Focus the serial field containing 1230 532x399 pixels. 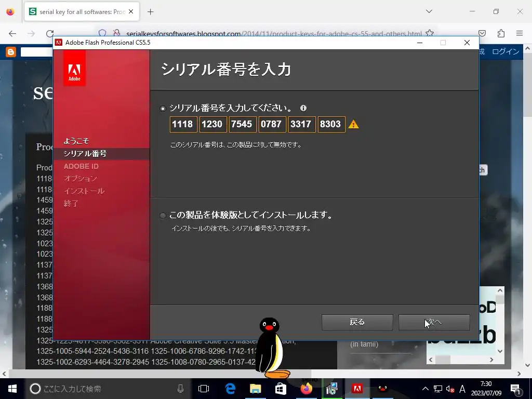pos(213,124)
